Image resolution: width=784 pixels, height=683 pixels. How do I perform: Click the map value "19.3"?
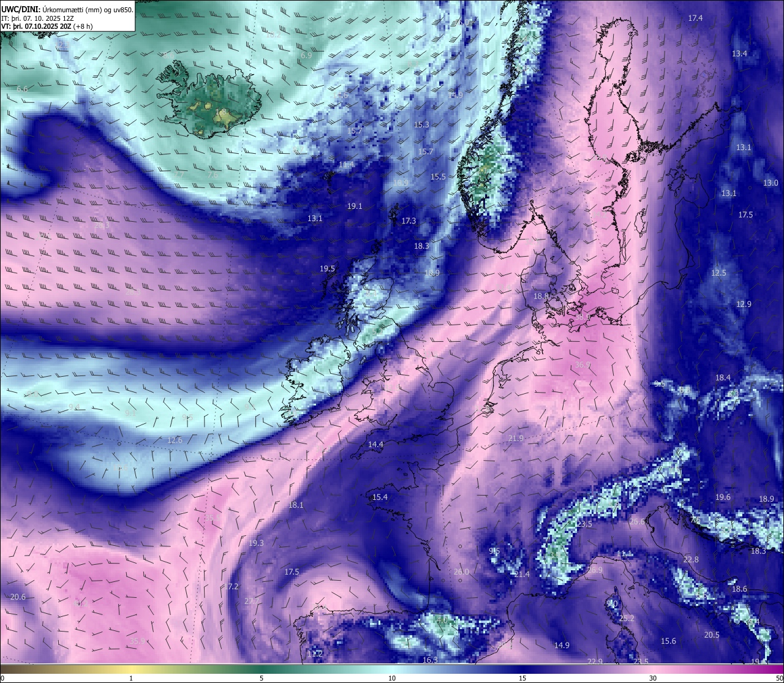click(x=256, y=543)
